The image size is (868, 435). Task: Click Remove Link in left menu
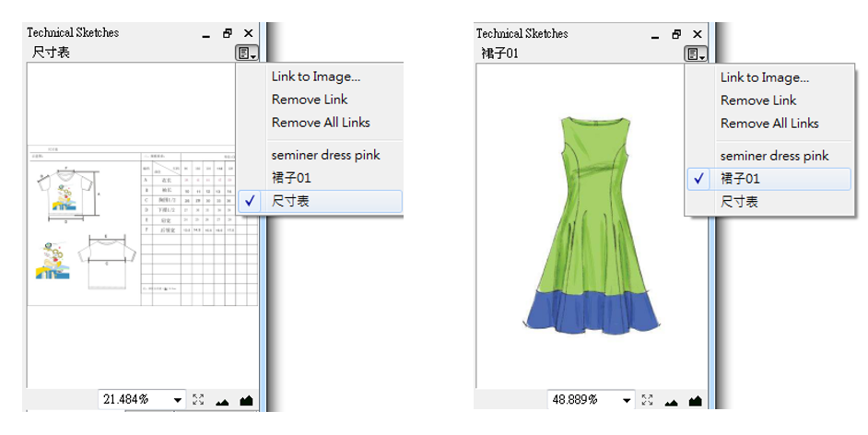(310, 100)
